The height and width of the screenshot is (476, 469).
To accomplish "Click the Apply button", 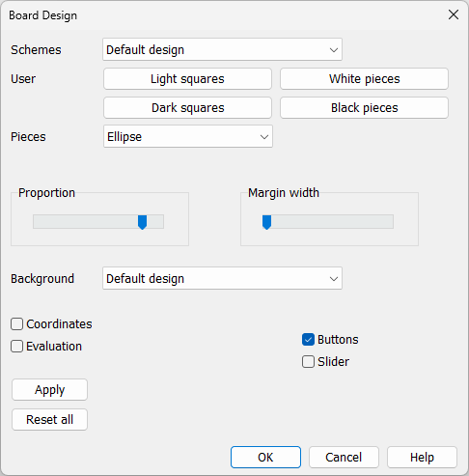I will click(x=49, y=390).
